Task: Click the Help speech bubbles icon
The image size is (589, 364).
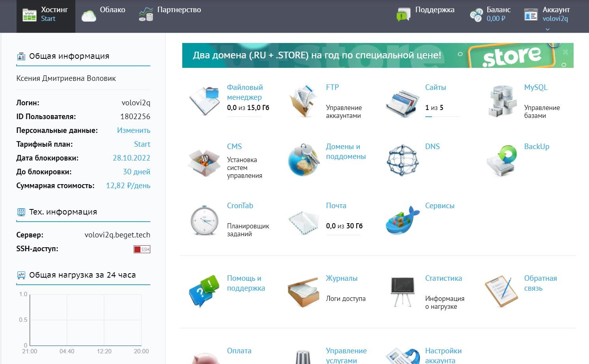Action: pyautogui.click(x=204, y=291)
